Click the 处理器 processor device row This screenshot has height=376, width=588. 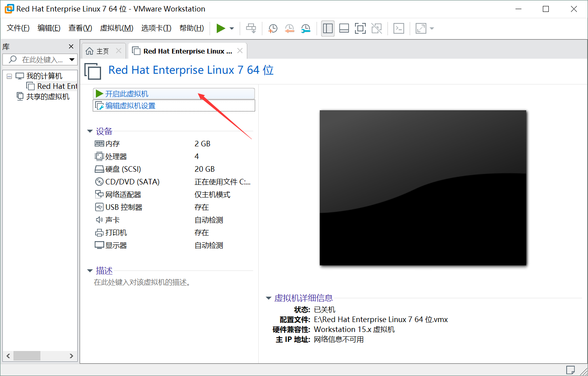174,156
